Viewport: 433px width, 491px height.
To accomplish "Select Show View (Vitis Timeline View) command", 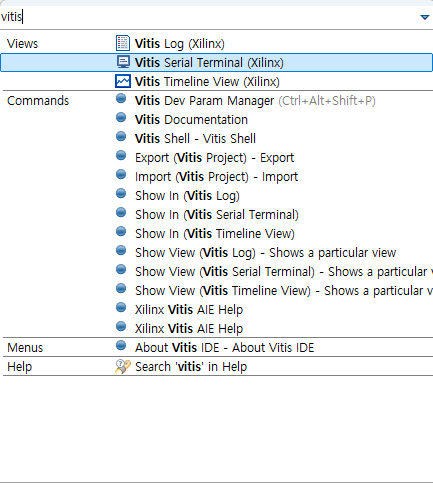I will (x=284, y=291).
